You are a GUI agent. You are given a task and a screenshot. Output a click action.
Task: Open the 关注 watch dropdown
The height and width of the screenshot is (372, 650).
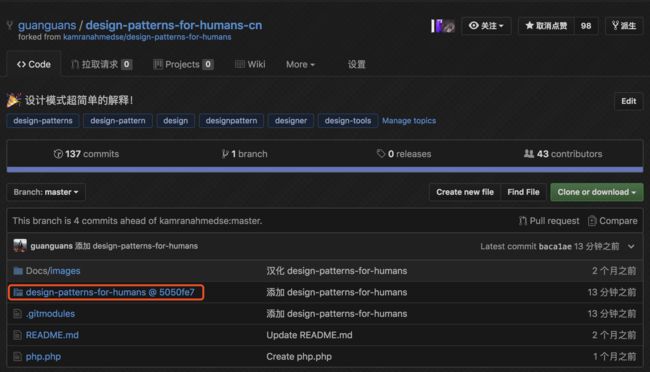point(486,26)
